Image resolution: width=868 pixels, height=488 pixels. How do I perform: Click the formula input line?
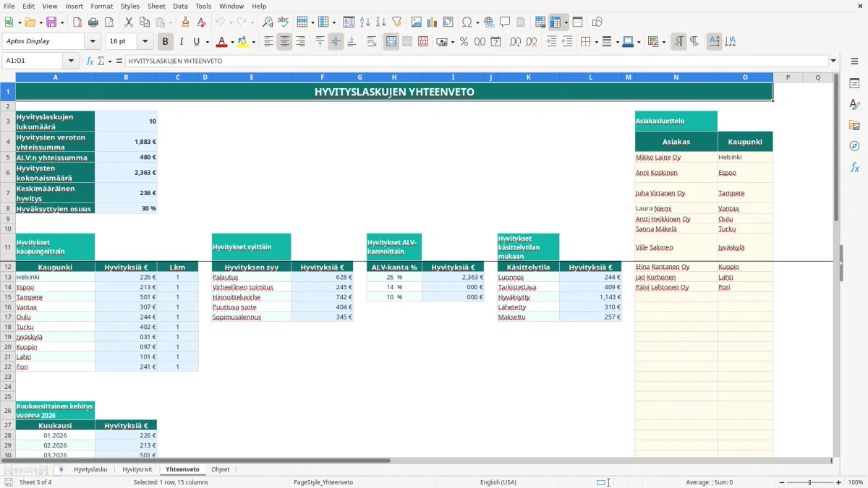[476, 61]
